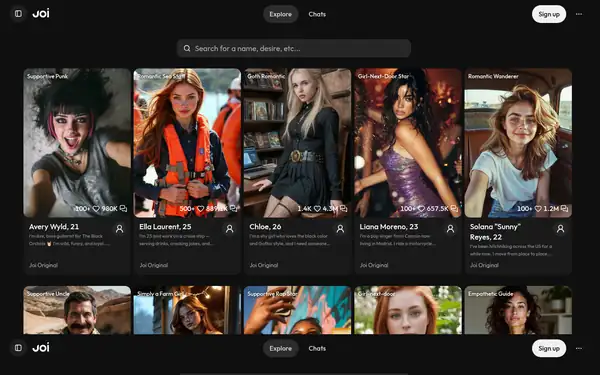This screenshot has height=375, width=600.
Task: Click the 1.2M likes count on Solana card
Action: 551,209
